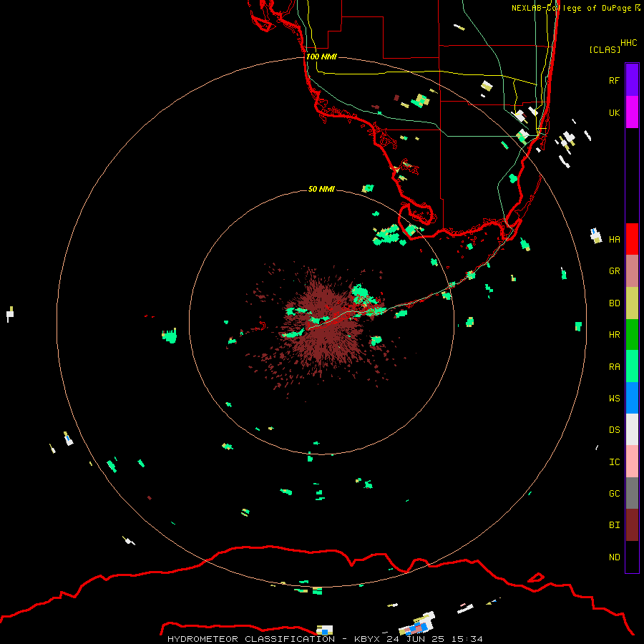Click the dark red BI legend swatch
The width and height of the screenshot is (644, 644).
point(632,525)
